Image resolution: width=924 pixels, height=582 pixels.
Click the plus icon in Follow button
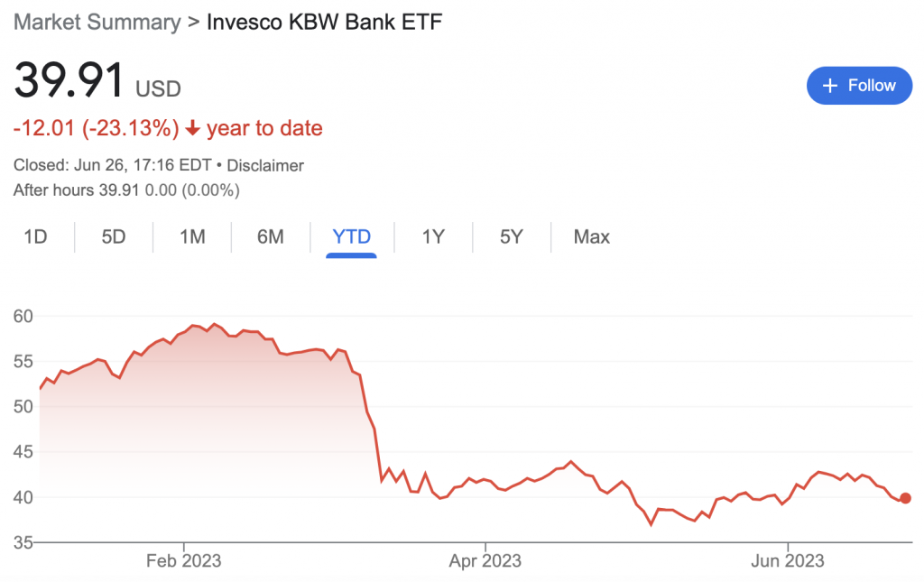(830, 86)
